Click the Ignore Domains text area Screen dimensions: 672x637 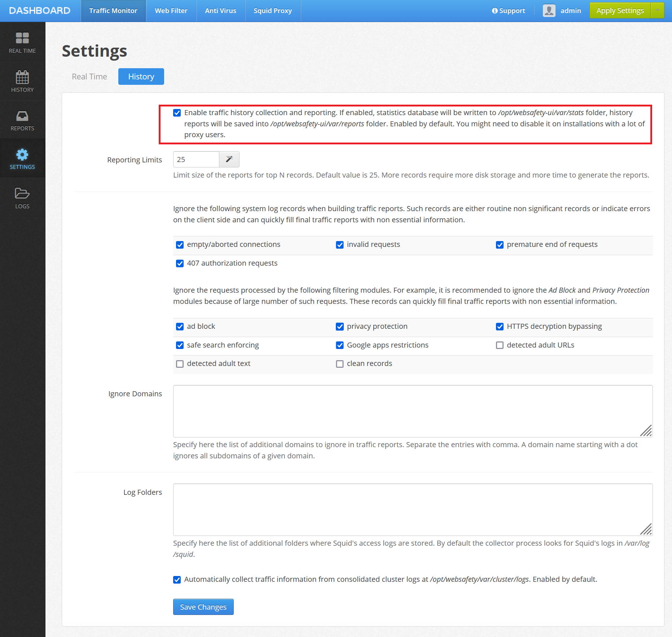413,411
